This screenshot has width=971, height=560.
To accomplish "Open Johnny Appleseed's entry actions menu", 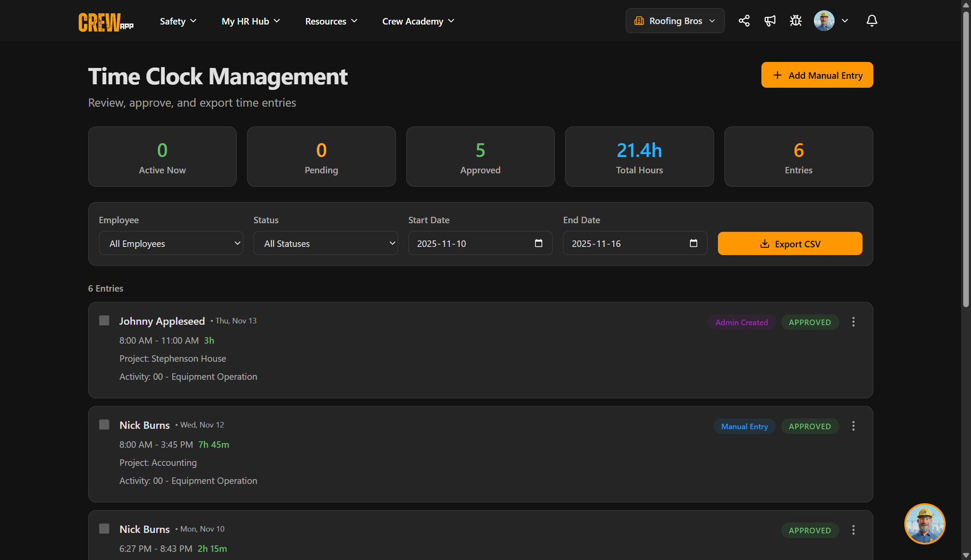I will tap(853, 321).
